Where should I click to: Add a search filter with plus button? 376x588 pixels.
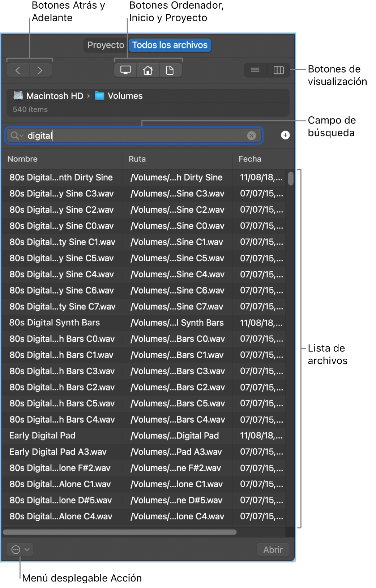[285, 135]
